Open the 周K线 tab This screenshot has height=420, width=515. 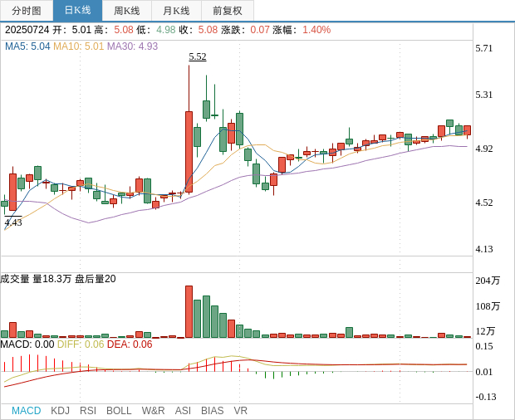127,11
